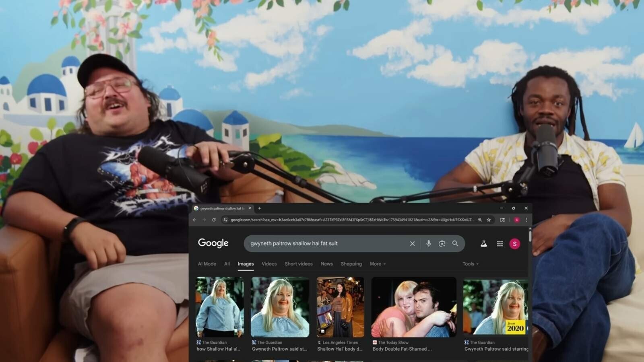Open Google Lens image search
The width and height of the screenshot is (644, 362).
442,243
